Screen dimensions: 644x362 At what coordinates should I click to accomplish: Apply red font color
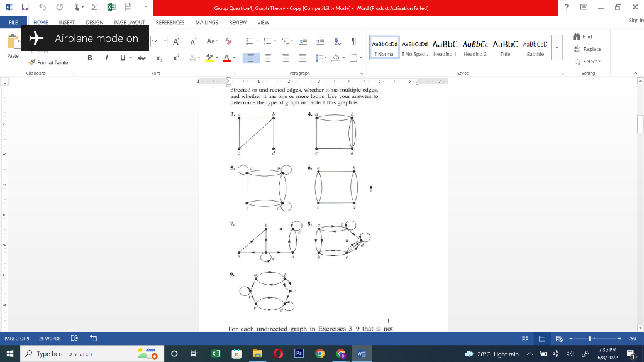226,58
